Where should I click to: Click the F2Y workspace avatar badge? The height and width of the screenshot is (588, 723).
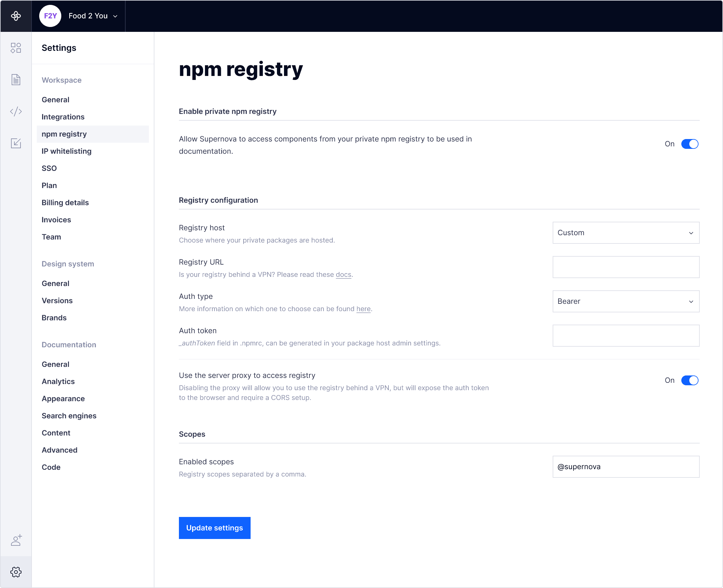click(50, 16)
